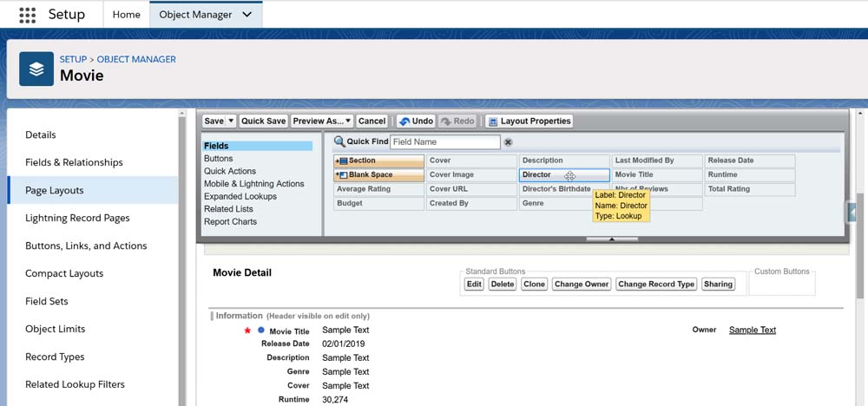The width and height of the screenshot is (868, 406).
Task: Collapse the palette using bottom handle arrow
Action: (x=612, y=239)
